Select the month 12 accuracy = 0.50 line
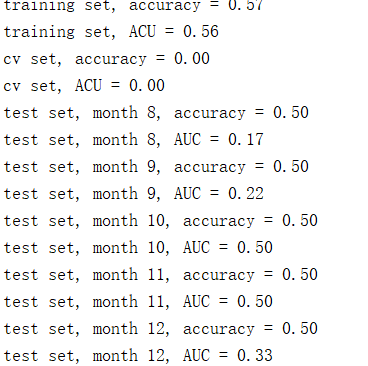This screenshot has width=368, height=366. (161, 329)
